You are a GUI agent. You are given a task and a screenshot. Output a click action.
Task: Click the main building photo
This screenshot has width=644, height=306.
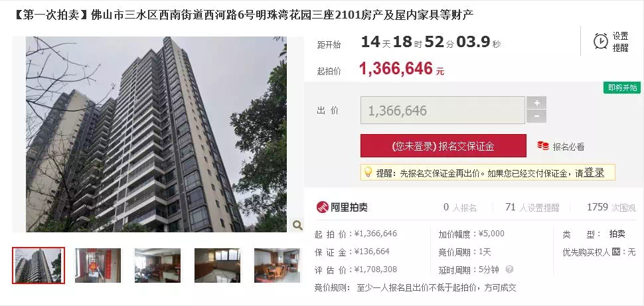157,134
